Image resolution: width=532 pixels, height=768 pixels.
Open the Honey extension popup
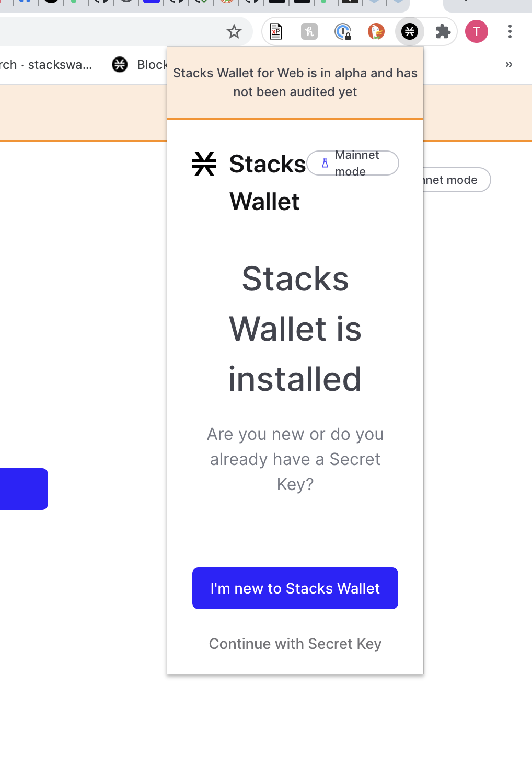click(309, 31)
